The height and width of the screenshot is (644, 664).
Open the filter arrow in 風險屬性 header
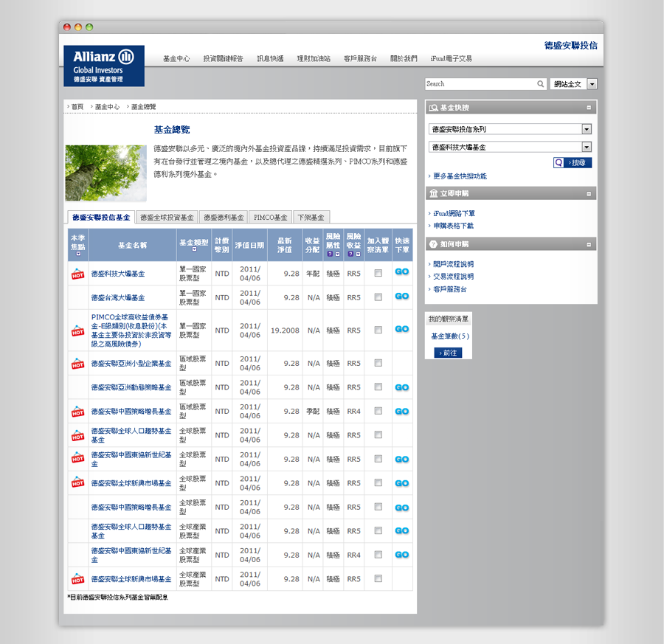(x=337, y=254)
